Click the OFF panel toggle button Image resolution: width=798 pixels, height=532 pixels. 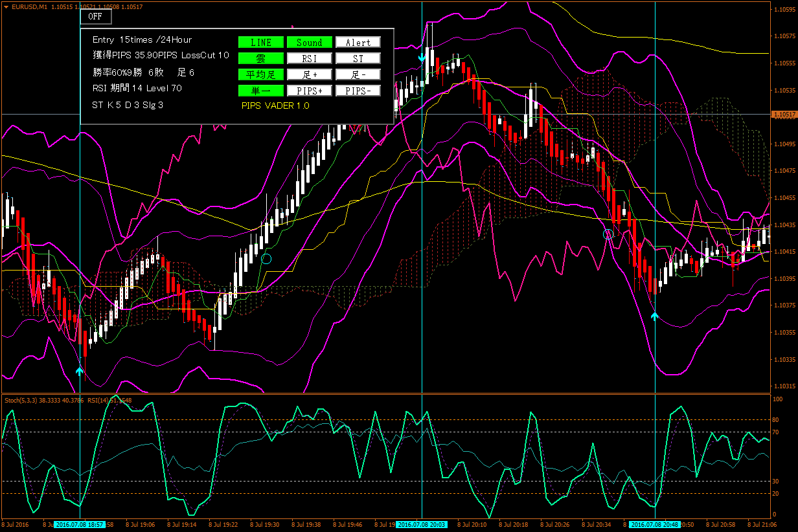click(x=95, y=17)
